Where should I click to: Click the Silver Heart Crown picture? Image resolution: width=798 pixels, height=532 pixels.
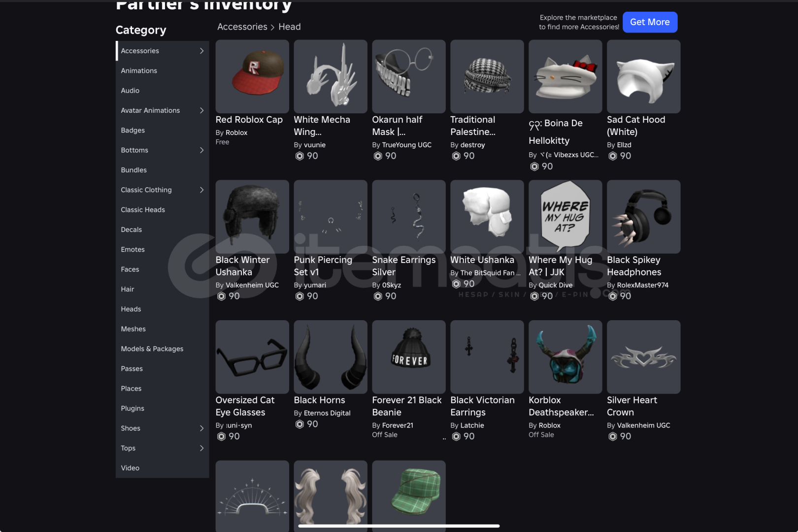pos(643,357)
